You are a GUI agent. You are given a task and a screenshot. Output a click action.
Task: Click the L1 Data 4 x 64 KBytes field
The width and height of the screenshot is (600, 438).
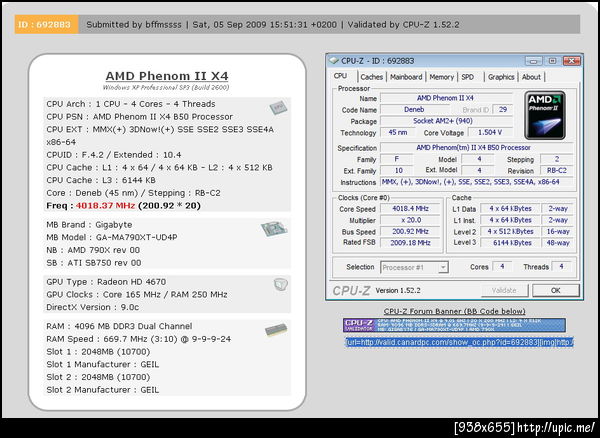click(511, 209)
